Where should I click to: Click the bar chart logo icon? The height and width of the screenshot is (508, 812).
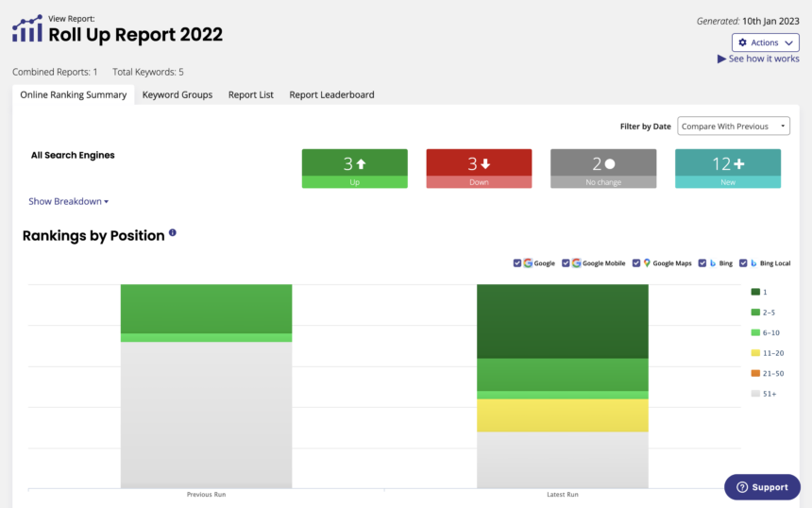click(27, 29)
